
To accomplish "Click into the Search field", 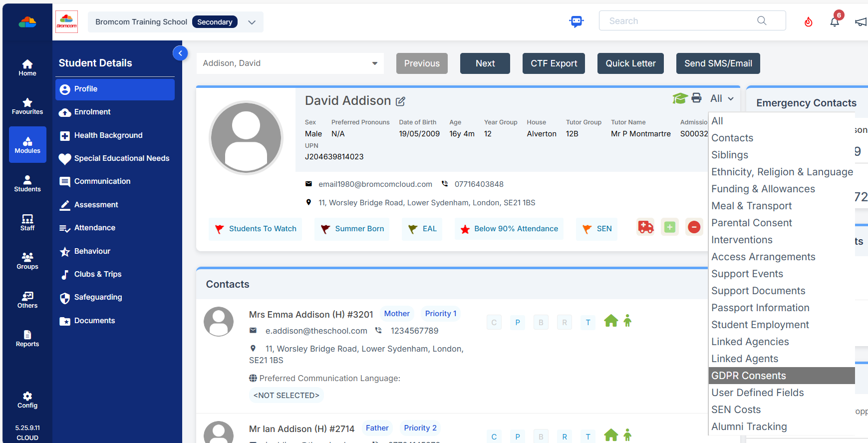I will 679,21.
